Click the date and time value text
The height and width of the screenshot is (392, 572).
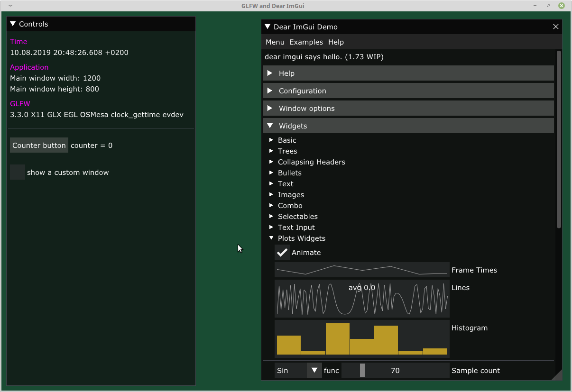click(69, 52)
